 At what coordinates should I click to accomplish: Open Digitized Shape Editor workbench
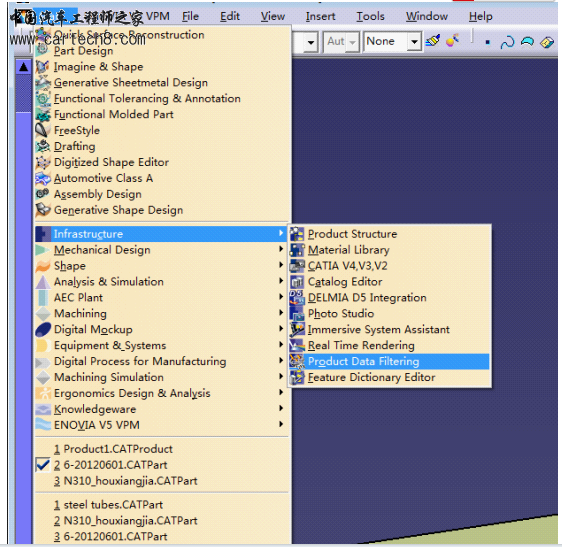point(161,162)
